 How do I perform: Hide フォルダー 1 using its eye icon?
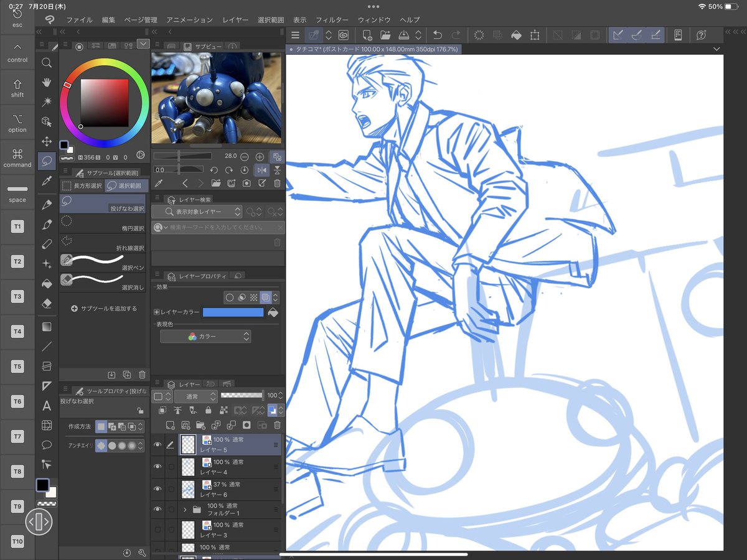pyautogui.click(x=157, y=509)
